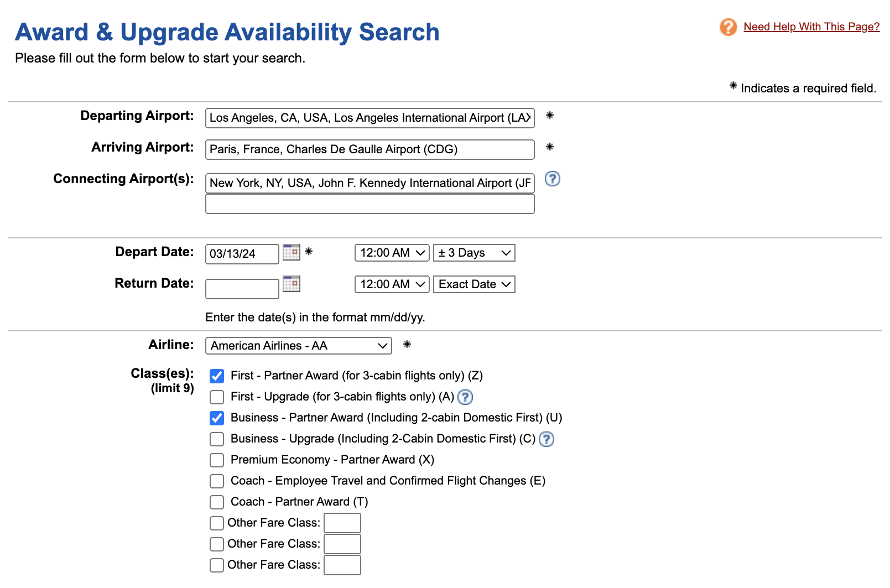Click the empty Return Date field
The width and height of the screenshot is (890, 588).
pos(242,289)
